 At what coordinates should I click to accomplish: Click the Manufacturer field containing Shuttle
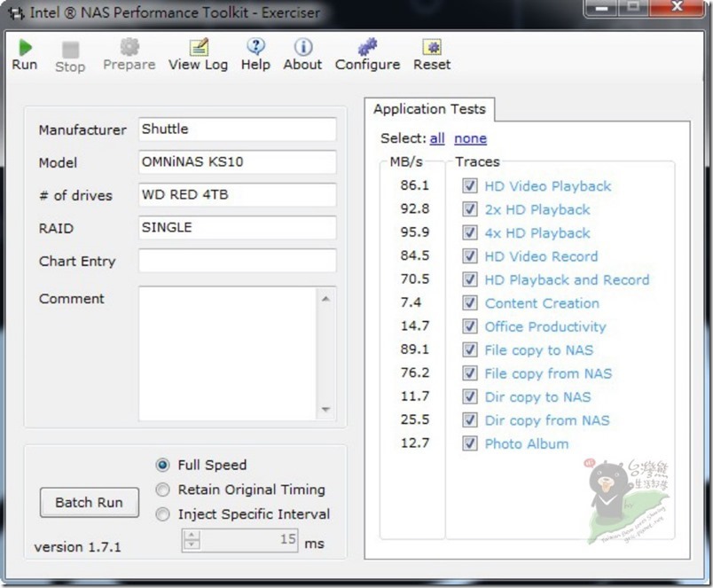click(x=238, y=129)
